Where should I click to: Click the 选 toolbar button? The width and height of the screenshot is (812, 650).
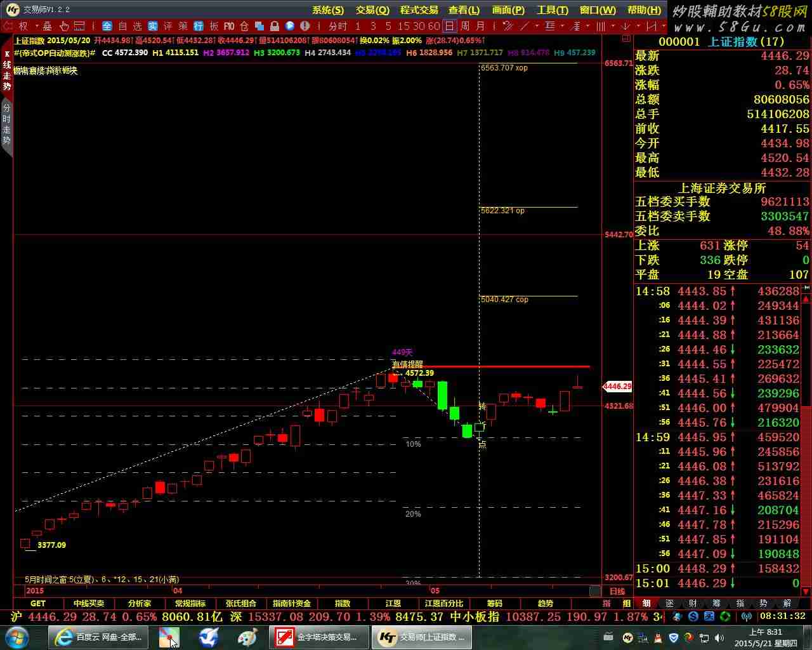[x=138, y=26]
